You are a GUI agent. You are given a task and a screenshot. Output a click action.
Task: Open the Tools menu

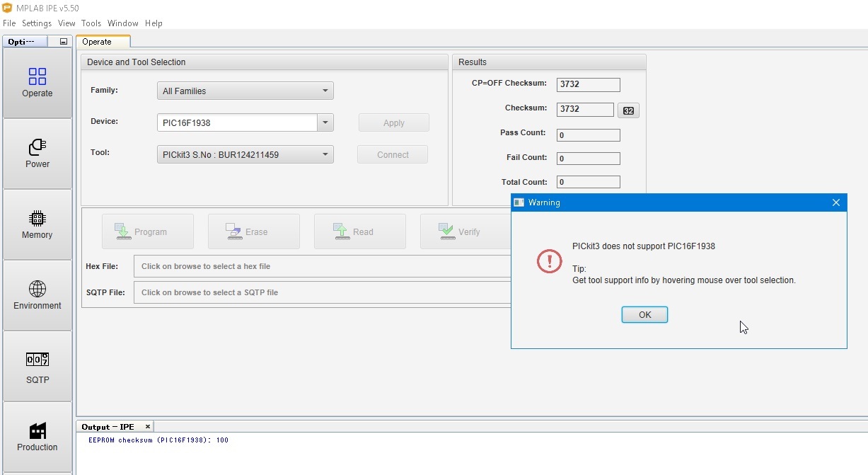91,23
